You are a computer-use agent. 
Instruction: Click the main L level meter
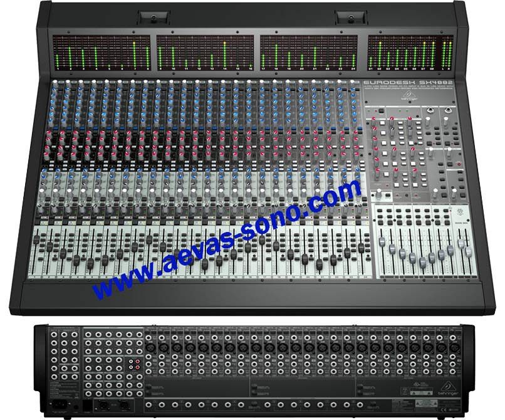(444, 53)
